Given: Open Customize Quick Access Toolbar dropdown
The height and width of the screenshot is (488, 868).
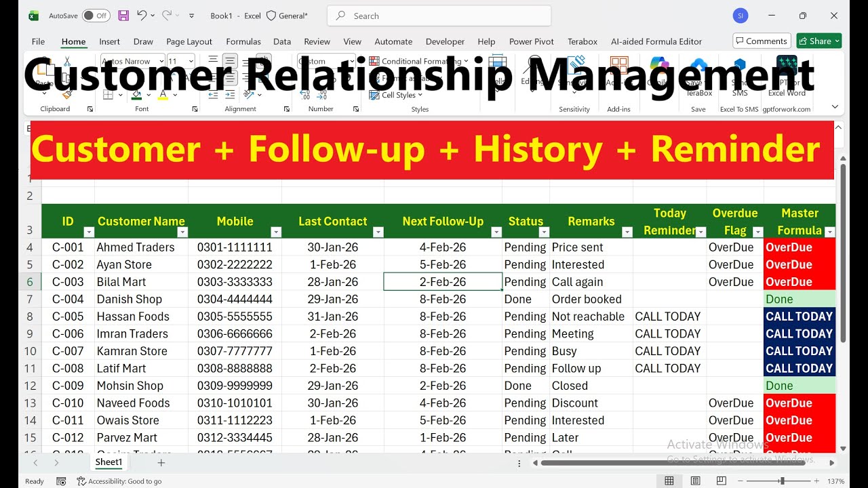Looking at the screenshot, I should (x=192, y=16).
